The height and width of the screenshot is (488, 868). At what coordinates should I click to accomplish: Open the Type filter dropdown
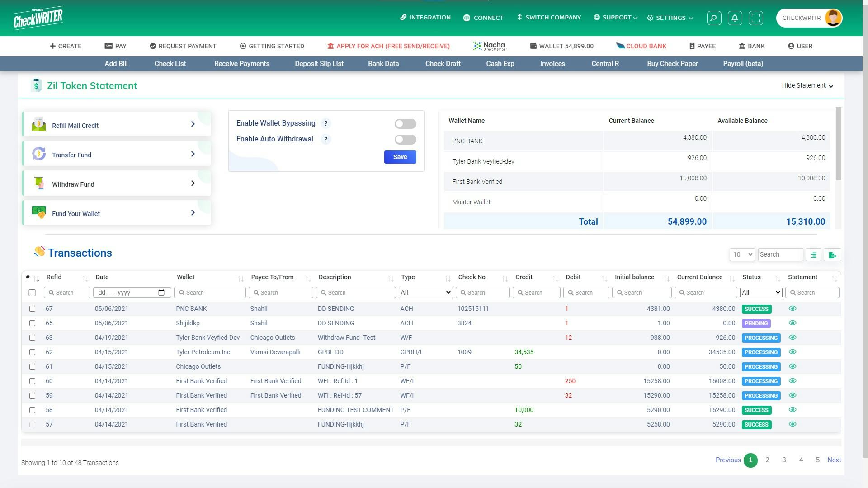point(425,293)
